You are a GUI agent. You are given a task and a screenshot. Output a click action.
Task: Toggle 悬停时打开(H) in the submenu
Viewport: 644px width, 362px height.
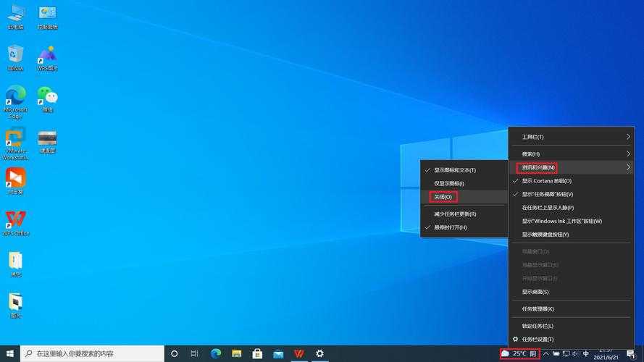450,227
